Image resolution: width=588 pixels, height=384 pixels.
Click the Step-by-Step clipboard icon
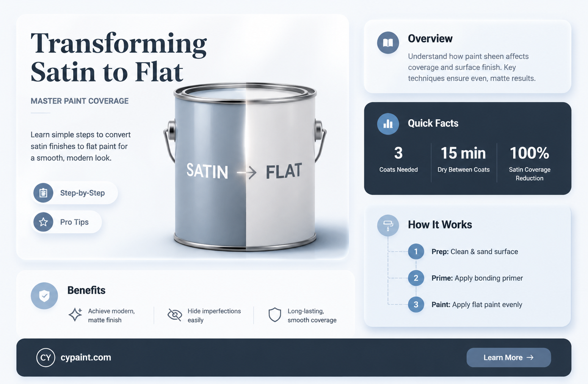click(x=43, y=193)
